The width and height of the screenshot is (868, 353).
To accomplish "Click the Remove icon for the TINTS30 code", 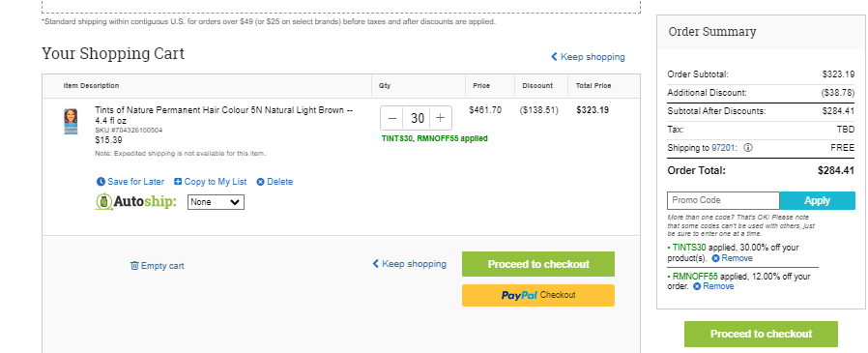I will point(716,258).
